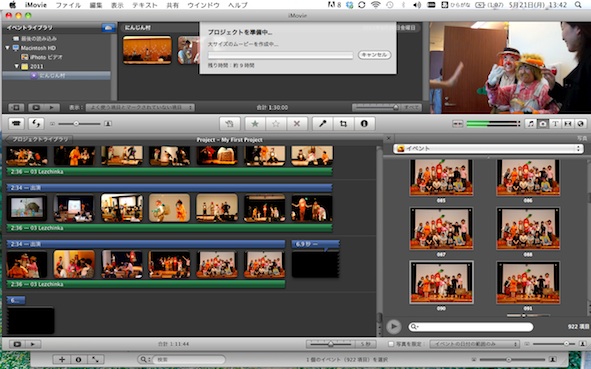
Task: Play project full screen at bottom left
Action: [x=17, y=344]
